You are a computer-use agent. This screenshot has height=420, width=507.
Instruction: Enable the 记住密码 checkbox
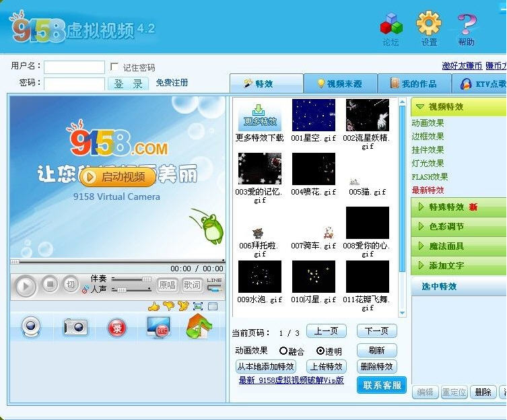coord(114,67)
